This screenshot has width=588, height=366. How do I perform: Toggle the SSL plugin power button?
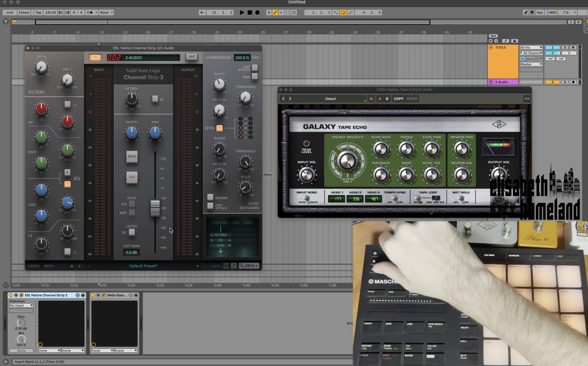pyautogui.click(x=95, y=57)
